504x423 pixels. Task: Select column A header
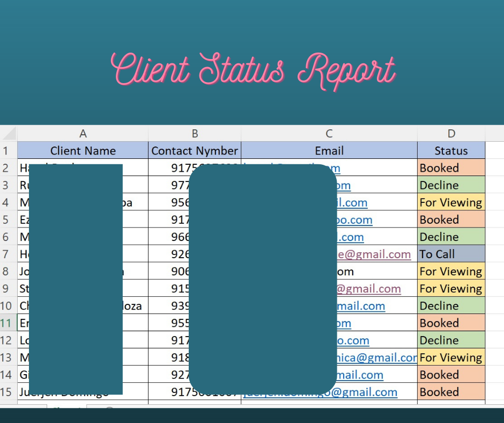(x=83, y=134)
